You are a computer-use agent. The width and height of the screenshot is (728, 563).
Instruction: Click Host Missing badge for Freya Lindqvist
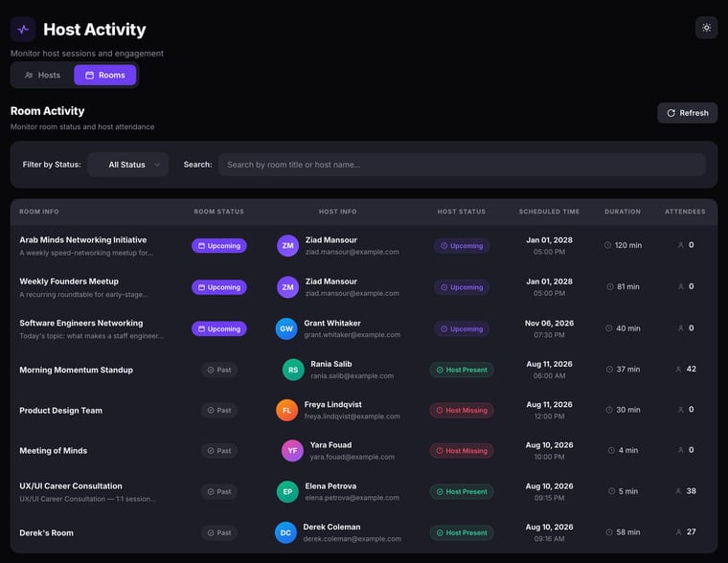(462, 411)
